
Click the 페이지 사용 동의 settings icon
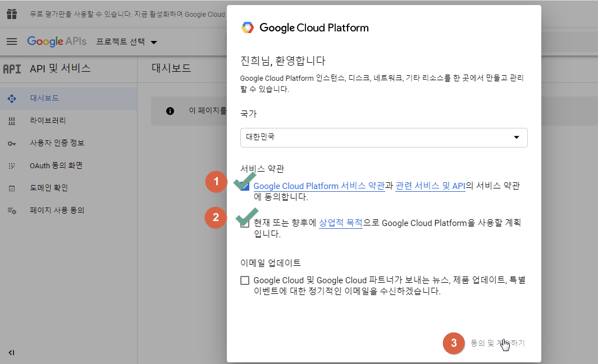point(12,210)
